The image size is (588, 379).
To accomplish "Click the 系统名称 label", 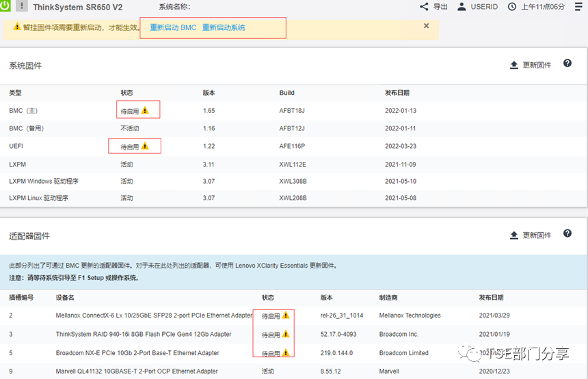I will tap(174, 7).
